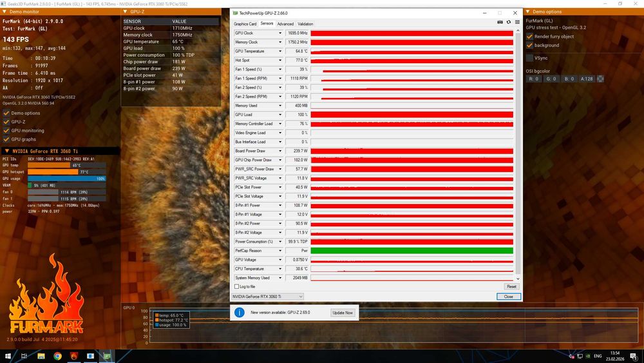Viewport: 644px width, 363px height.
Task: Click the System Memory Used value 2049 MB
Action: click(x=296, y=278)
